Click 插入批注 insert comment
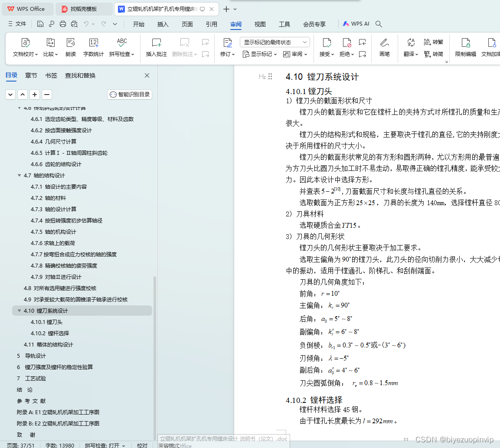 [156, 47]
